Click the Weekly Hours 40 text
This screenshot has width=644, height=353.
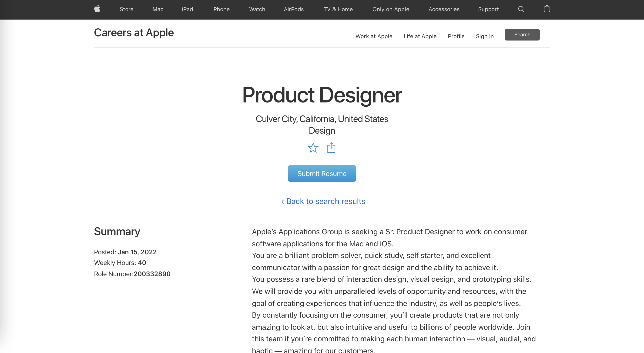(120, 263)
